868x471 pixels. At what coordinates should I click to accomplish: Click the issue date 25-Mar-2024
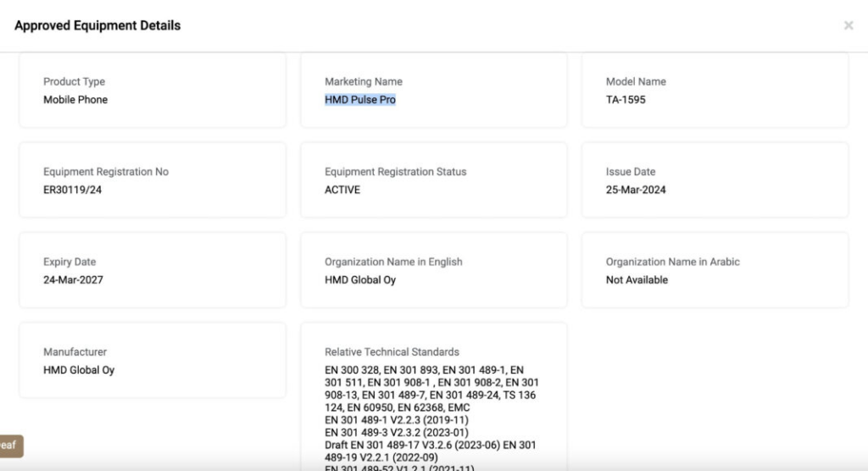[x=636, y=190]
